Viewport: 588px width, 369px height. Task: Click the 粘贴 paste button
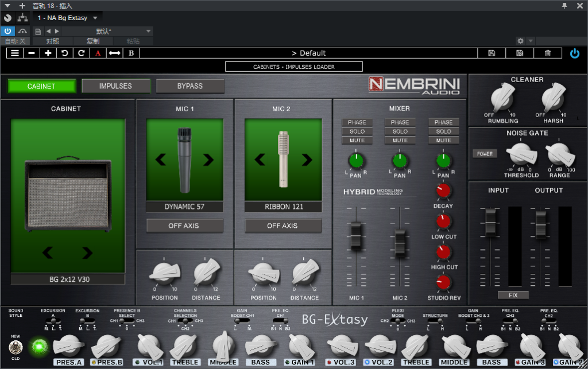[133, 41]
